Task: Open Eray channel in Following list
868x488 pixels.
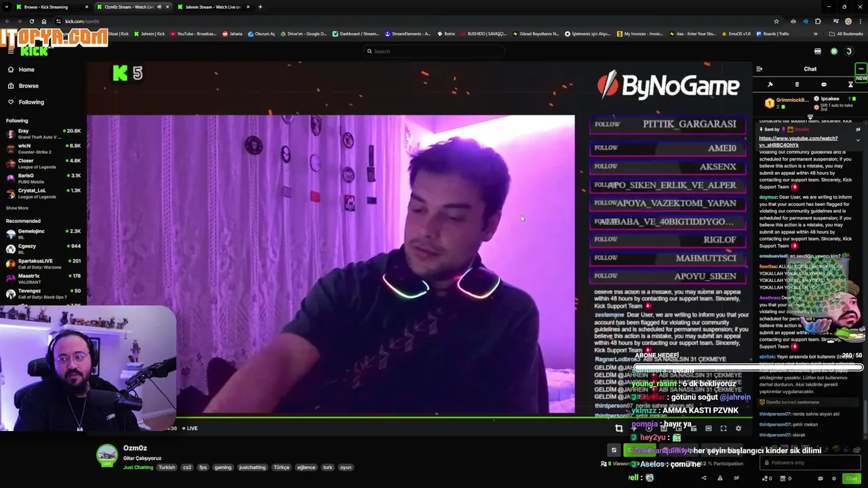Action: click(x=43, y=134)
